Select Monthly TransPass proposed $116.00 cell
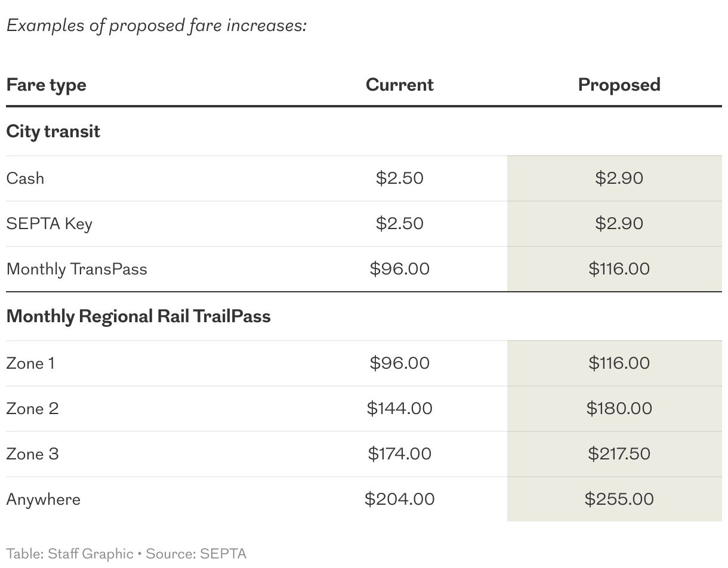The image size is (728, 568). (619, 269)
